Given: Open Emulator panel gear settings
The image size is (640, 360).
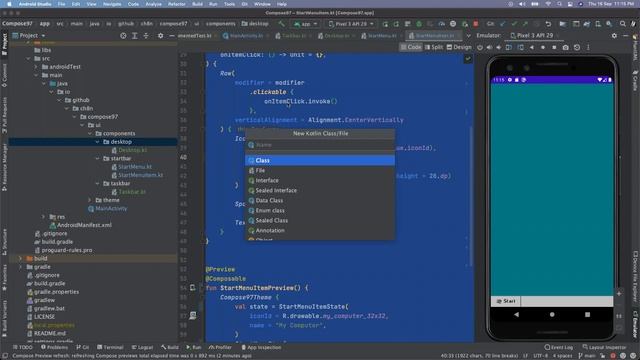Looking at the screenshot, I should pyautogui.click(x=614, y=36).
